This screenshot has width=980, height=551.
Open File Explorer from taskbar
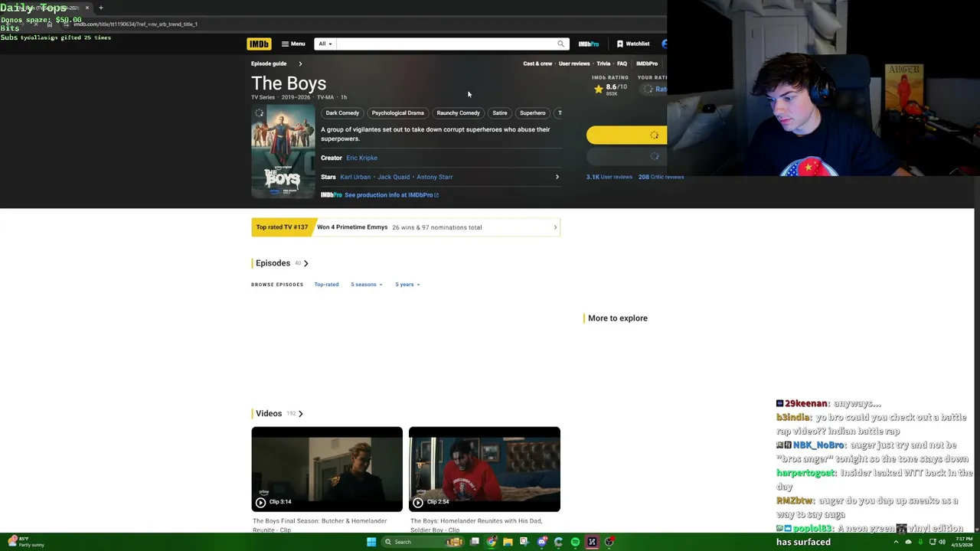(x=508, y=542)
